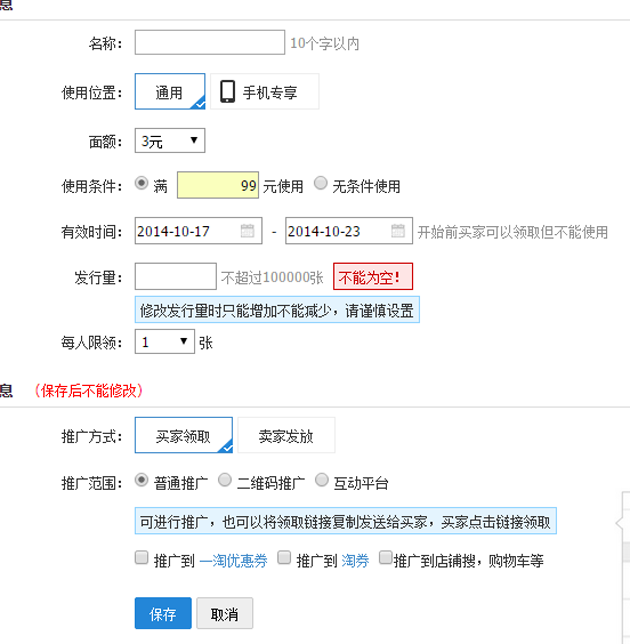This screenshot has height=644, width=630.
Task: Select the 满 condition radio button
Action: 141,183
